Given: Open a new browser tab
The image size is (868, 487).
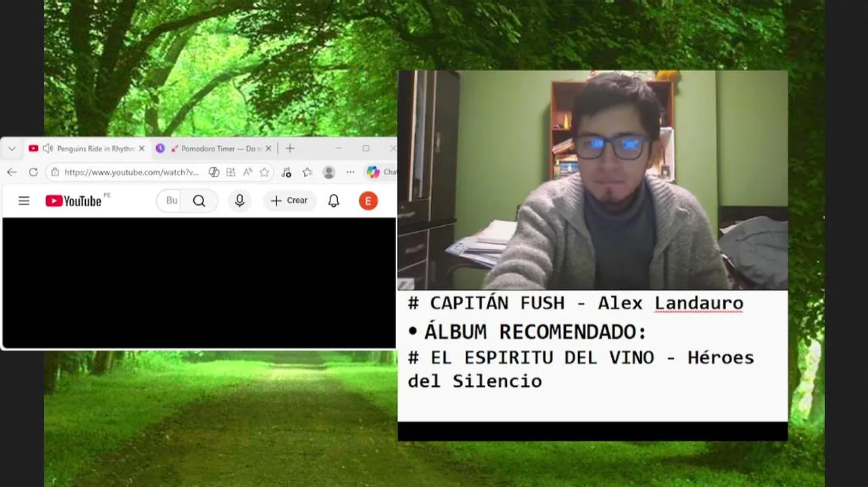Looking at the screenshot, I should pyautogui.click(x=290, y=149).
